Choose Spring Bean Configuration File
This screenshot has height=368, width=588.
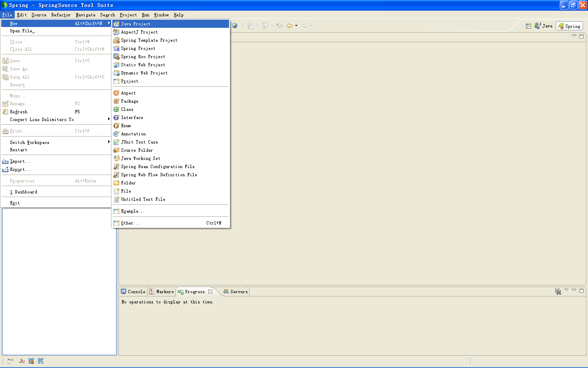pyautogui.click(x=171, y=166)
